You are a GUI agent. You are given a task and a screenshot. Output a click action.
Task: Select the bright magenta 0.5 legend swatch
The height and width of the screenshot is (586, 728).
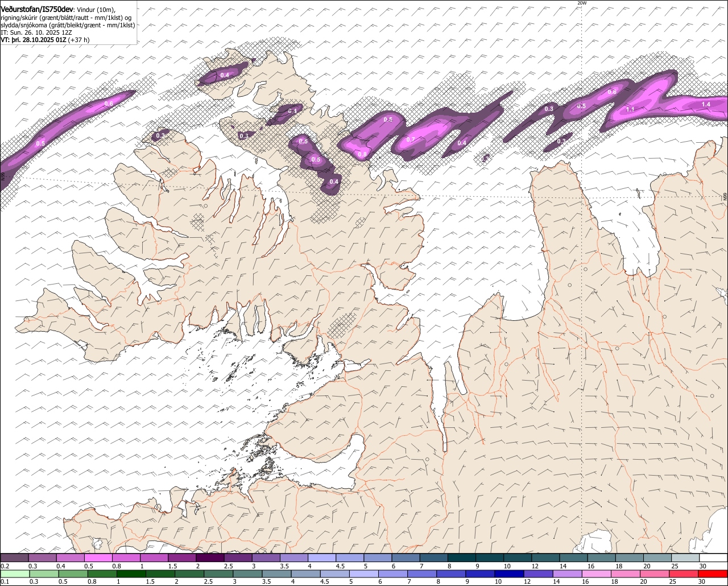click(98, 558)
